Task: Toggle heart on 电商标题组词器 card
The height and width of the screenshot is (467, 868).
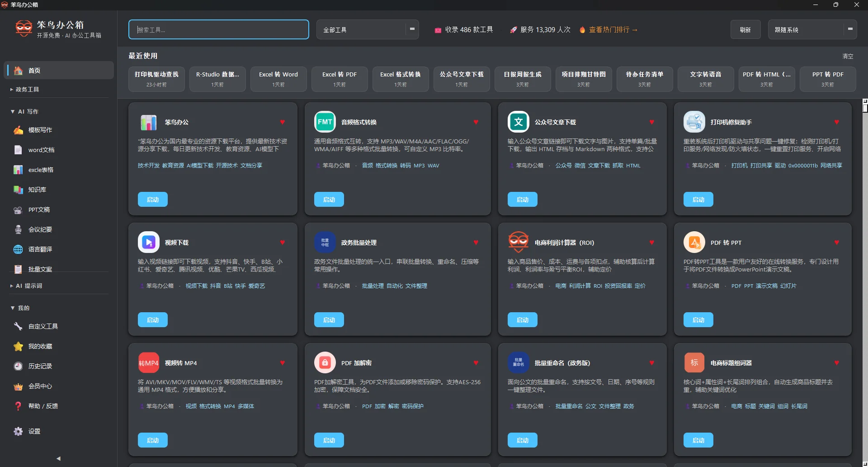Action: click(837, 363)
